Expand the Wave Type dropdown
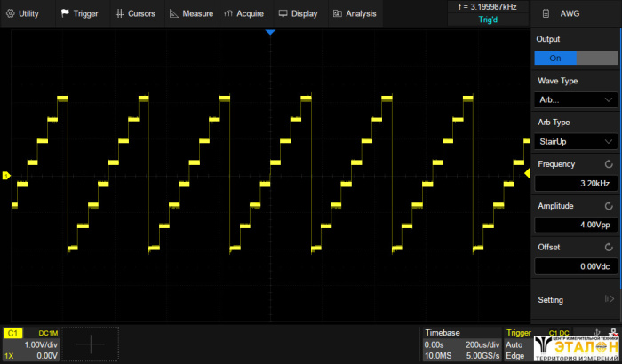 (x=575, y=99)
